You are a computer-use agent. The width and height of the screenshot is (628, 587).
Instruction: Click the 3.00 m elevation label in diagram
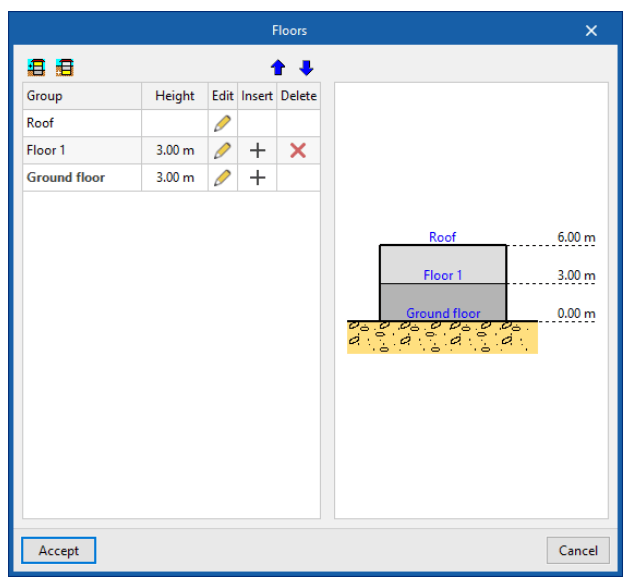[576, 275]
